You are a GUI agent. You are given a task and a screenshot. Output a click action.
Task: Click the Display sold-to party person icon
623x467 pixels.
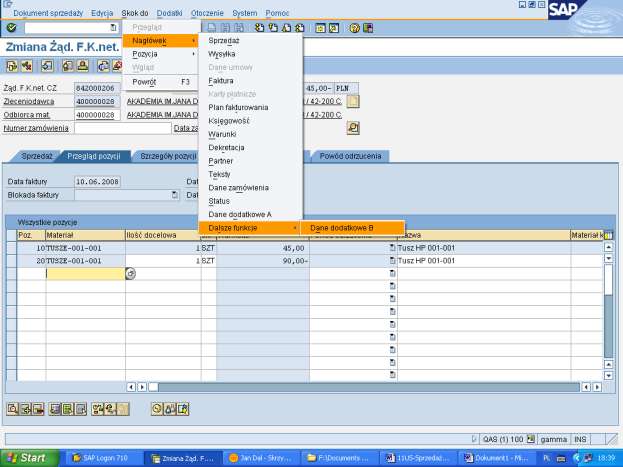83,66
